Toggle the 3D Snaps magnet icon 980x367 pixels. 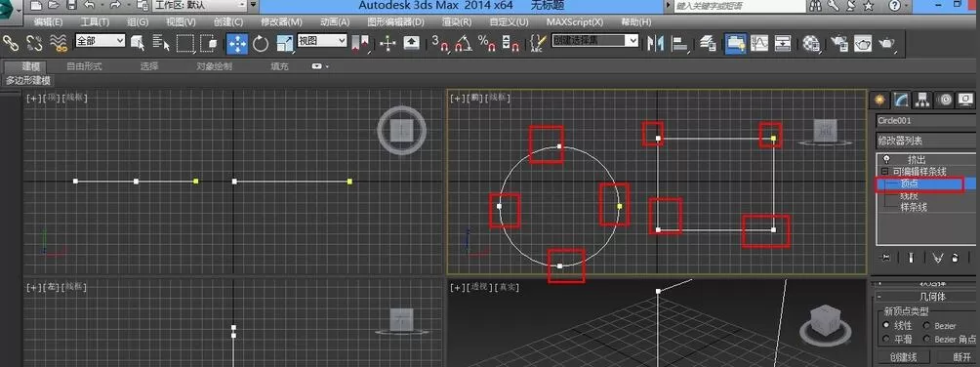(441, 43)
